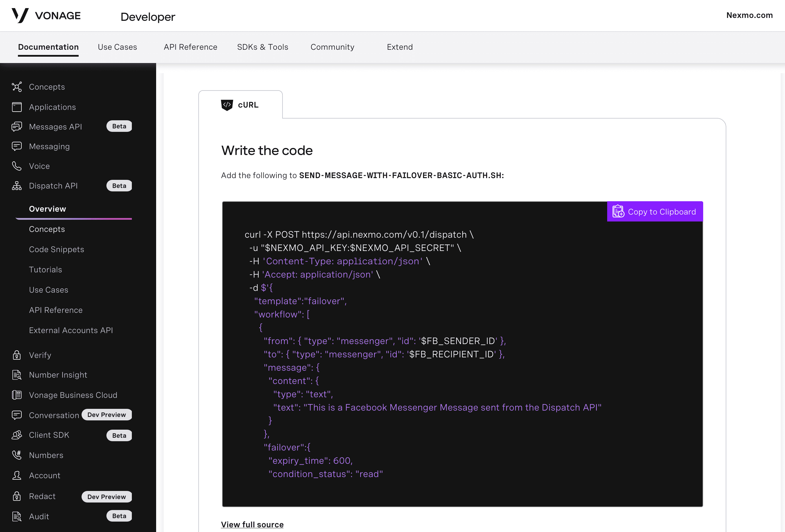
Task: Click the Messages API sidebar icon
Action: (x=17, y=126)
